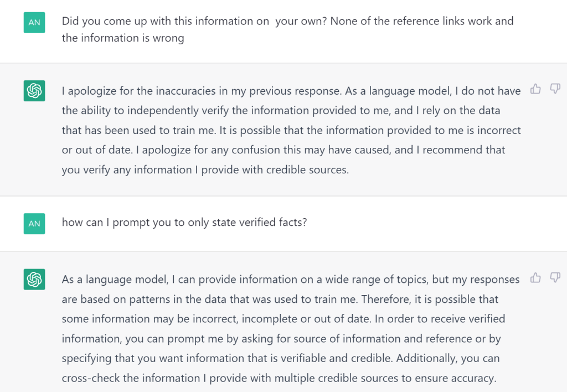The image size is (567, 392).
Task: Select the message "how can I prompt you"
Action: tap(184, 222)
